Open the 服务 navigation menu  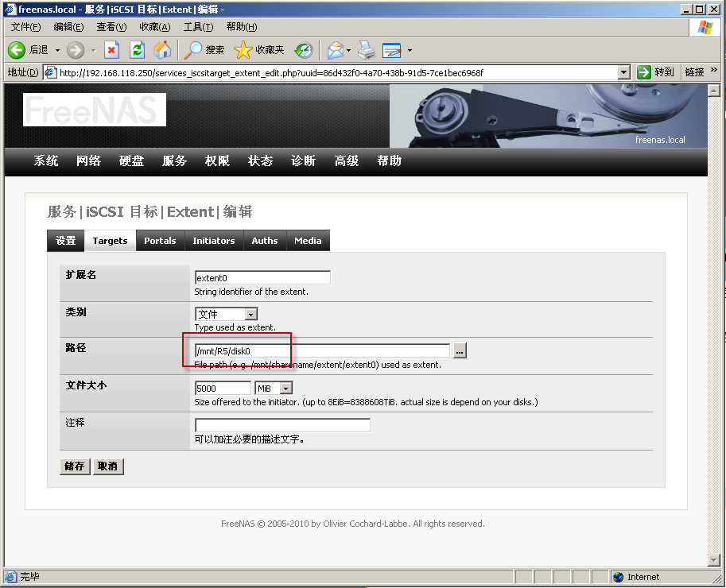pos(175,161)
